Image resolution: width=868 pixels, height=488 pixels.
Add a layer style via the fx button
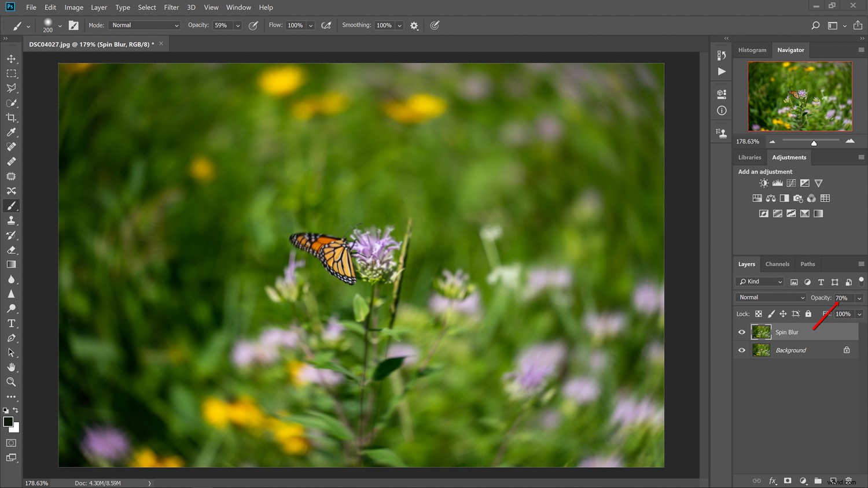[773, 480]
